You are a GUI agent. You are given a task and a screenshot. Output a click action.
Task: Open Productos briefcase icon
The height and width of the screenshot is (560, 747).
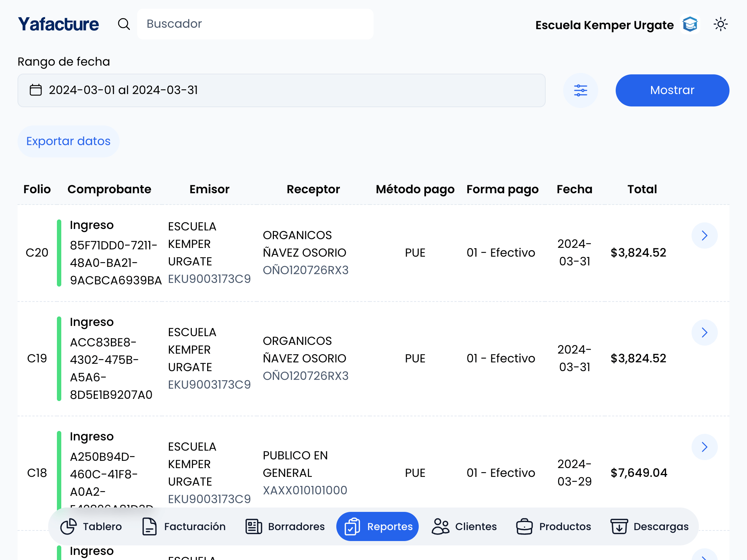coord(525,526)
